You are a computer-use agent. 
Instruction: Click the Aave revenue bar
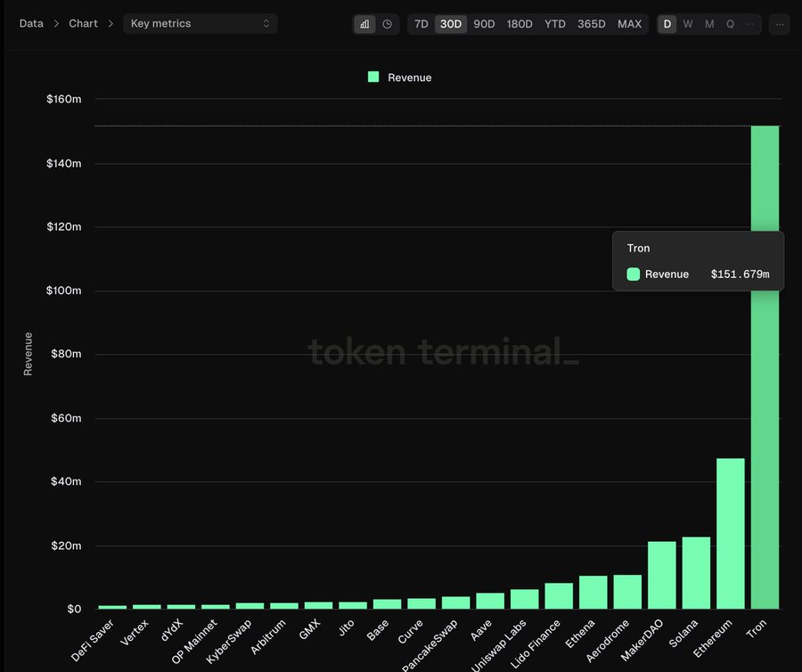(490, 601)
